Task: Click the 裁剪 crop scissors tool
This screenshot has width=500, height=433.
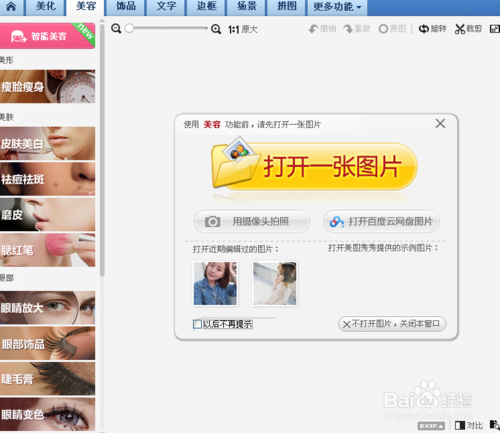Action: pyautogui.click(x=468, y=29)
